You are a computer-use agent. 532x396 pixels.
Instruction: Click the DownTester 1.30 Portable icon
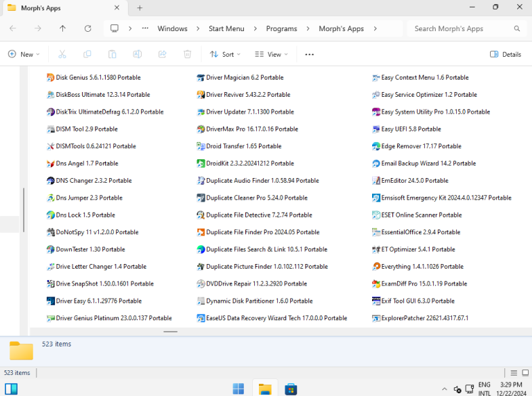(x=51, y=249)
